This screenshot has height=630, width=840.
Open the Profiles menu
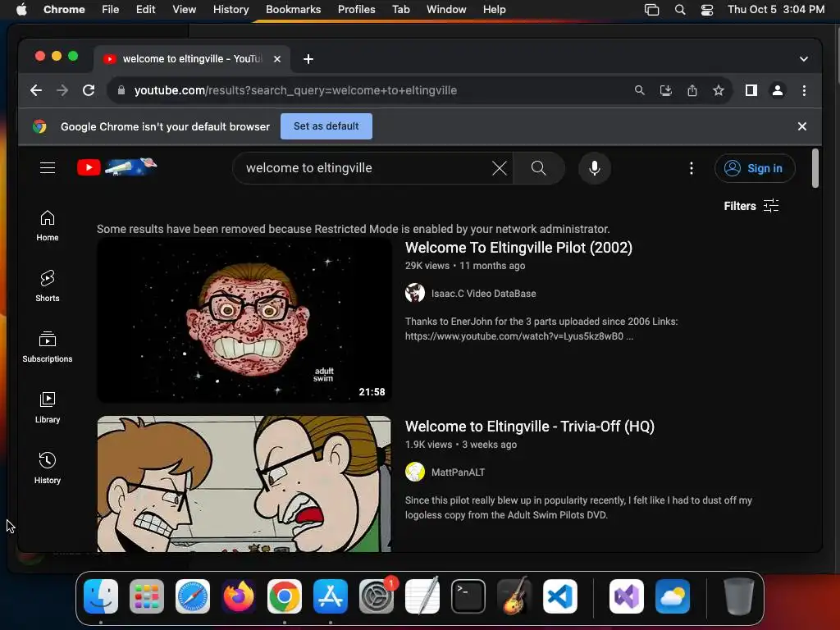click(356, 10)
